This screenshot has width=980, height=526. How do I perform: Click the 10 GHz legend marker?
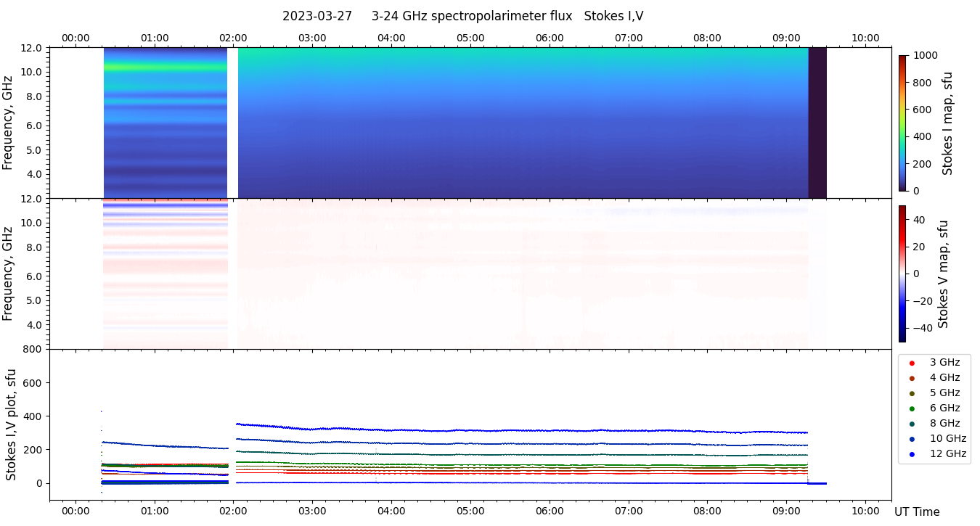[912, 439]
